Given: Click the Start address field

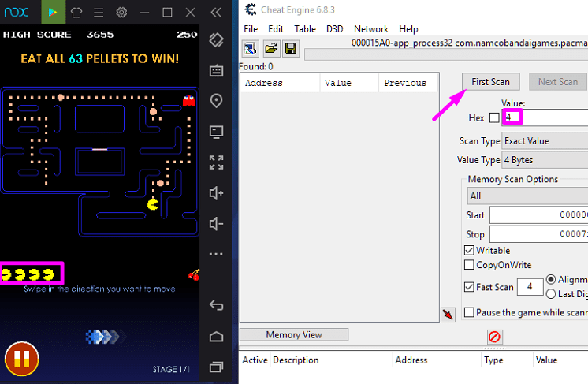Looking at the screenshot, I should pyautogui.click(x=539, y=215).
